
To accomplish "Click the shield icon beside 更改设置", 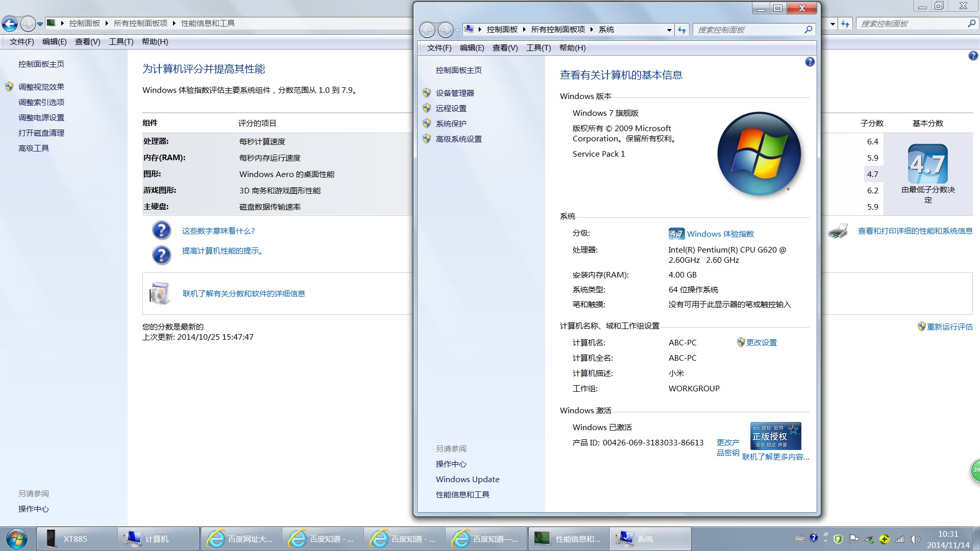I will point(741,342).
